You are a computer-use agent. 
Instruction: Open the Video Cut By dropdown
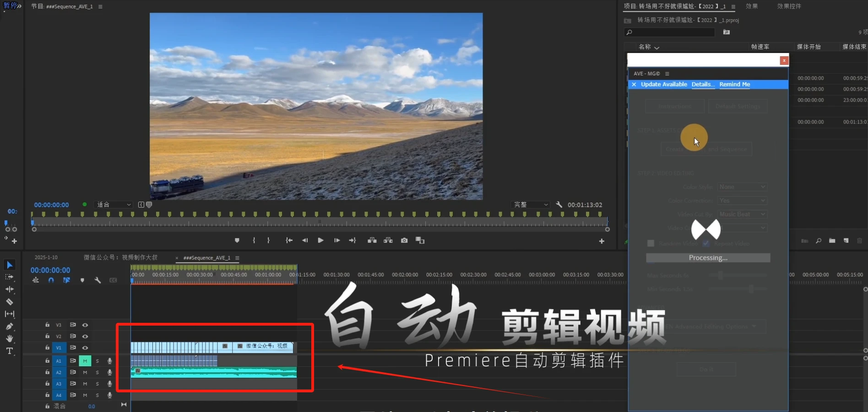742,214
